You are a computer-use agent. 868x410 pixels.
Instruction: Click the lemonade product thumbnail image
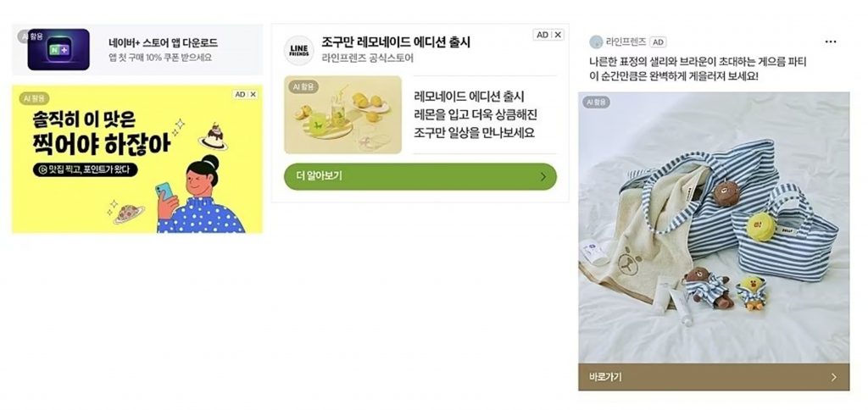click(342, 114)
